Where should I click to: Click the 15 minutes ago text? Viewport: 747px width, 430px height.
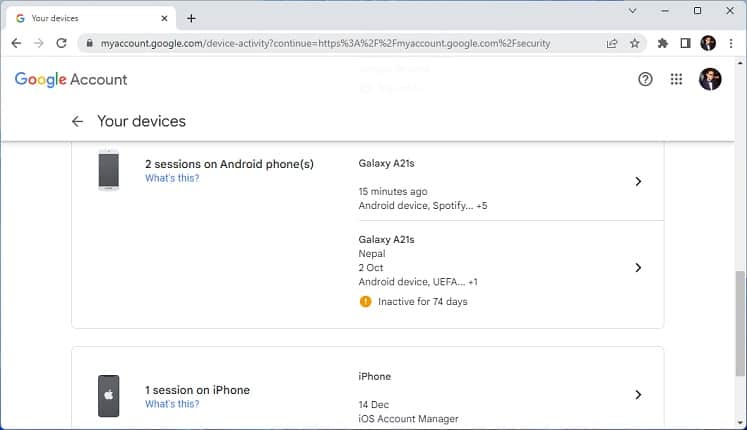[x=393, y=191]
